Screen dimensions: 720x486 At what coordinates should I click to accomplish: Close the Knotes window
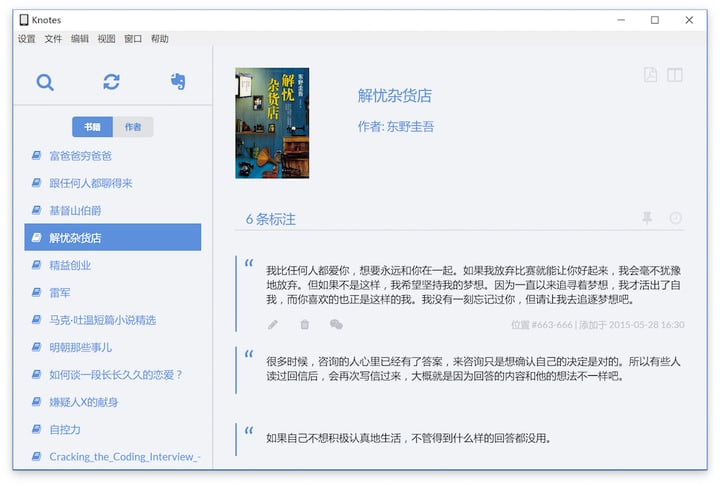coord(689,20)
